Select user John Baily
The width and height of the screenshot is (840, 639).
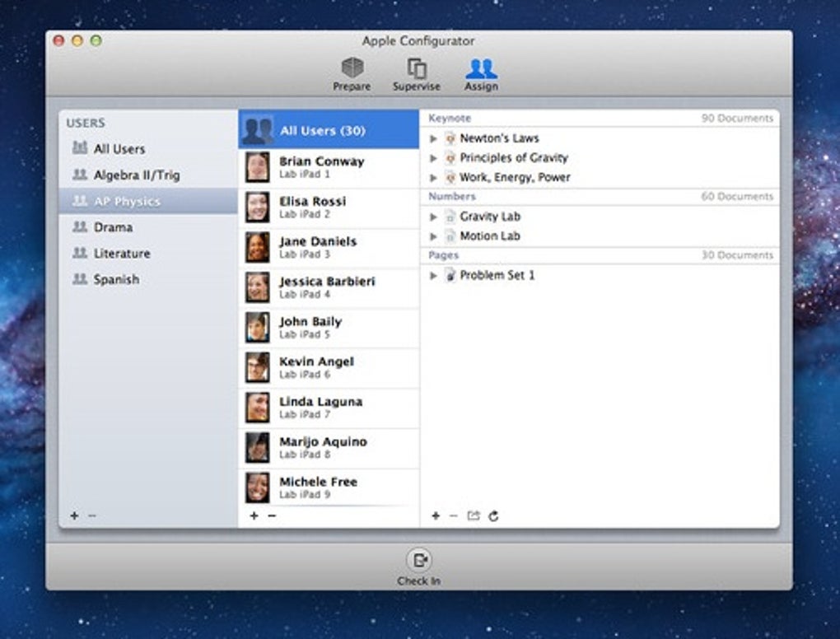(x=329, y=328)
